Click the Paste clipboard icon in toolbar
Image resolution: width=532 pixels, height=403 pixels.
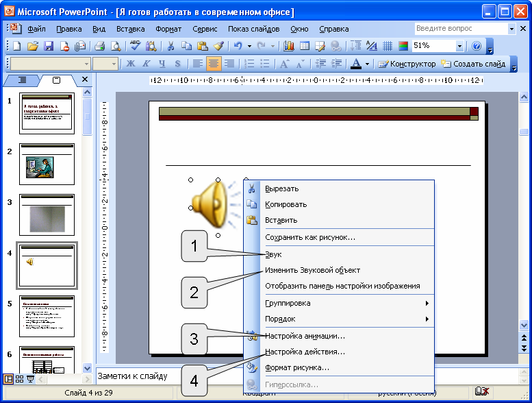tap(202, 46)
